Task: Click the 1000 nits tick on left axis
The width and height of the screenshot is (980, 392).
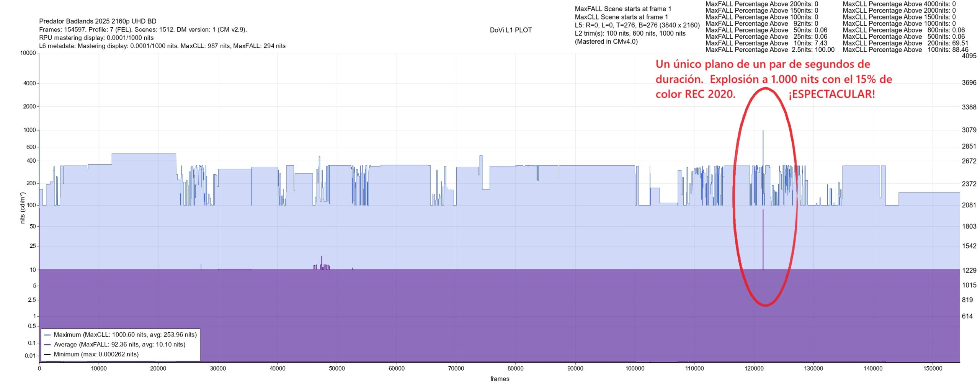Action: (29, 130)
